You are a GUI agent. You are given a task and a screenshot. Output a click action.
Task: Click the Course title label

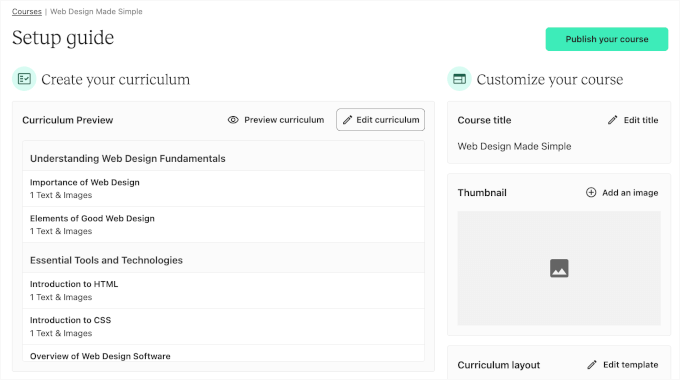pyautogui.click(x=484, y=120)
